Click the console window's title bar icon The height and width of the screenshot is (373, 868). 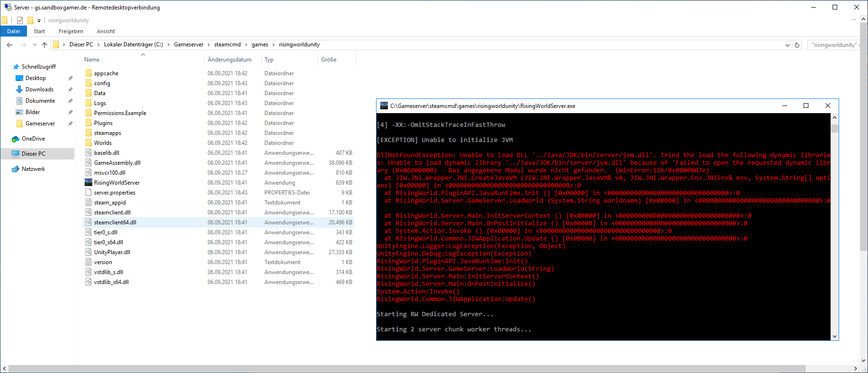pyautogui.click(x=384, y=106)
